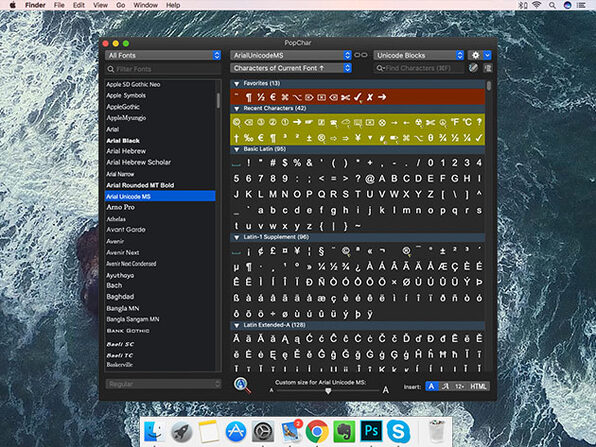Image resolution: width=596 pixels, height=447 pixels.
Task: Open the View menu
Action: (100, 5)
